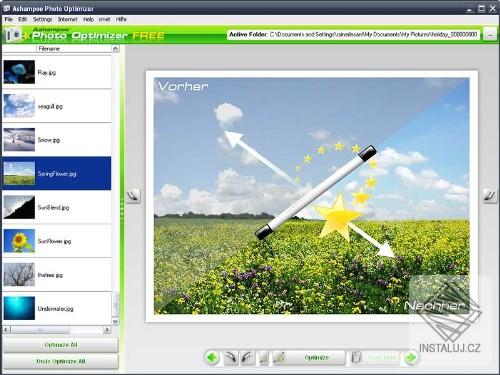
Task: Select the Snow.jpg thumbnail
Action: tap(19, 140)
